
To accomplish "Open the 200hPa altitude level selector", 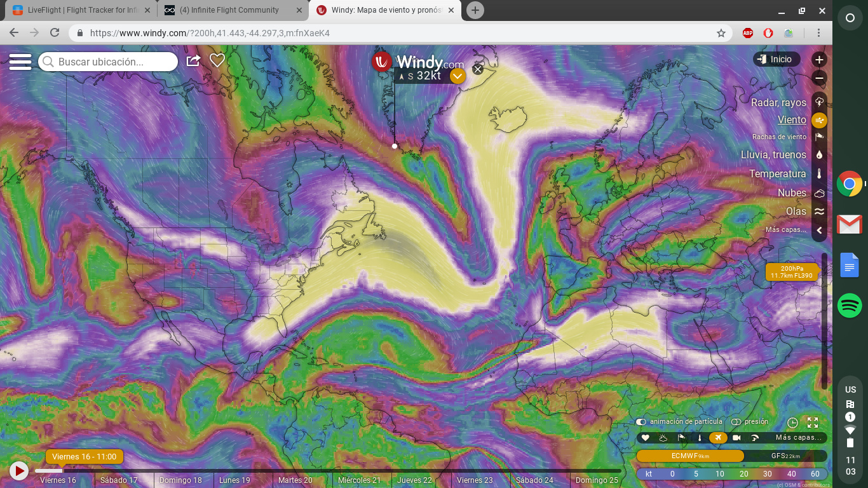I will tap(792, 272).
